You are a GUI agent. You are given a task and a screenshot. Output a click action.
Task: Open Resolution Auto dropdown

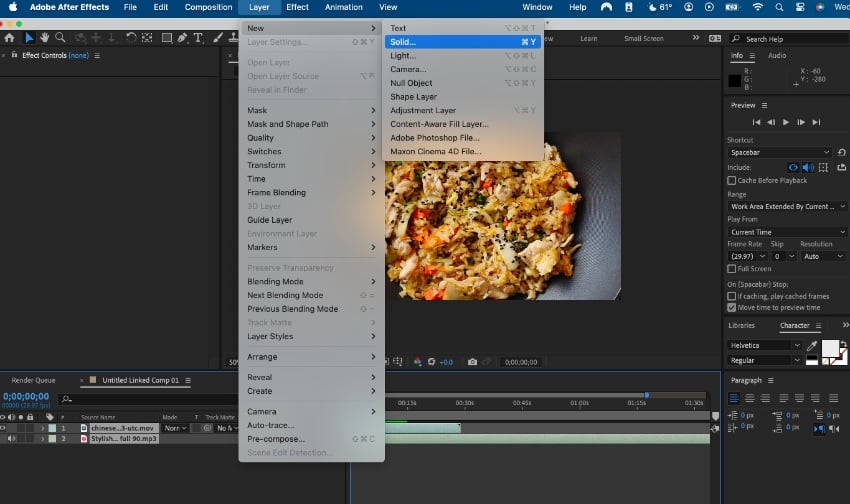(x=823, y=256)
